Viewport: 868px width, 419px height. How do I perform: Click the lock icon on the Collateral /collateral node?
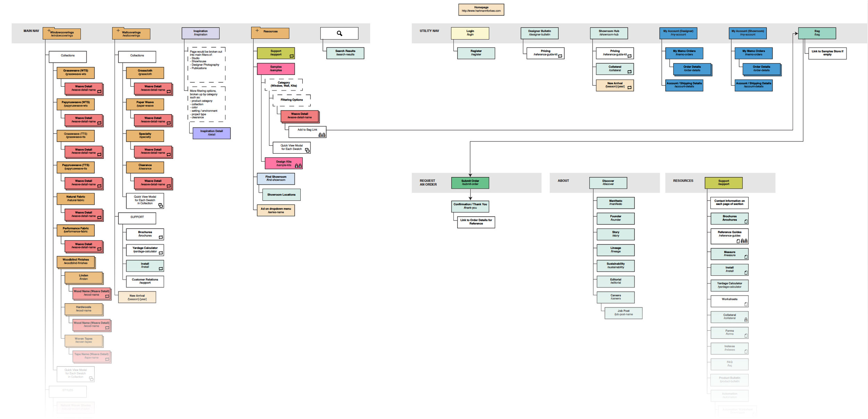[x=746, y=318]
